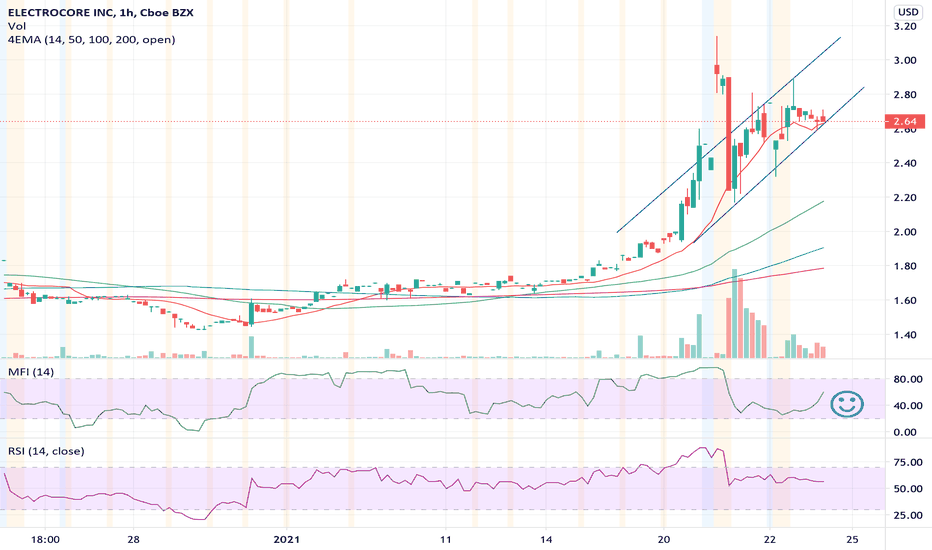Select the Vol indicator label
The height and width of the screenshot is (550, 932).
coord(17,26)
